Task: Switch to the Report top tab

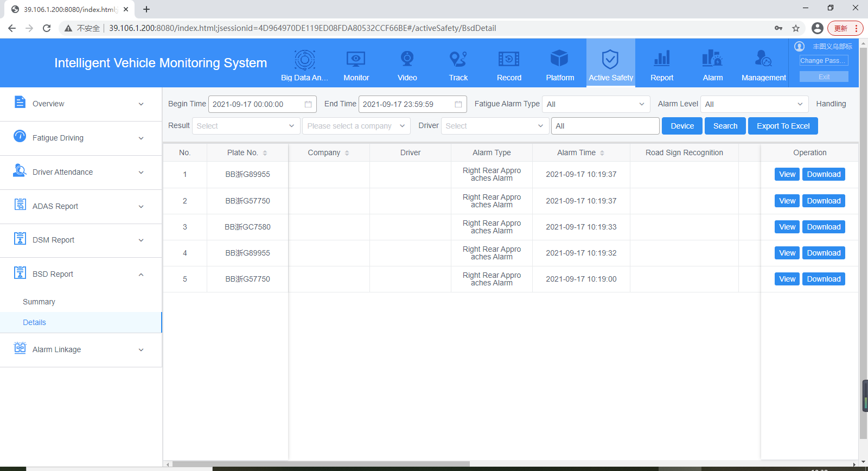Action: pyautogui.click(x=662, y=63)
